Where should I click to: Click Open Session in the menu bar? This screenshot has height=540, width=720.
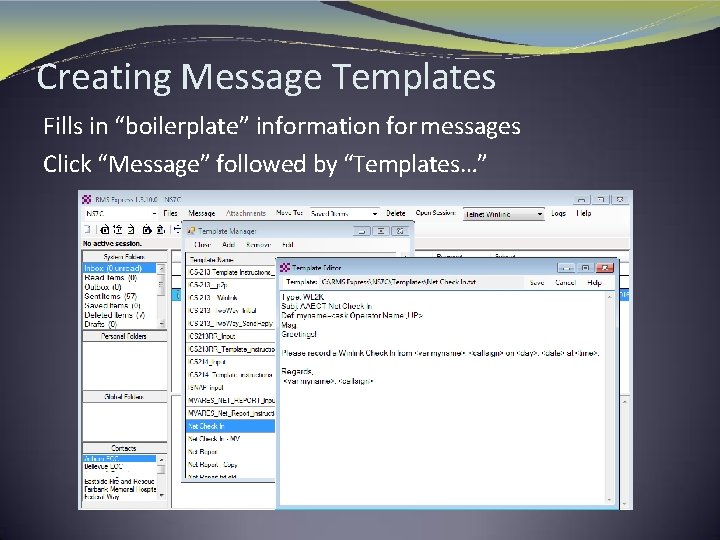click(435, 213)
